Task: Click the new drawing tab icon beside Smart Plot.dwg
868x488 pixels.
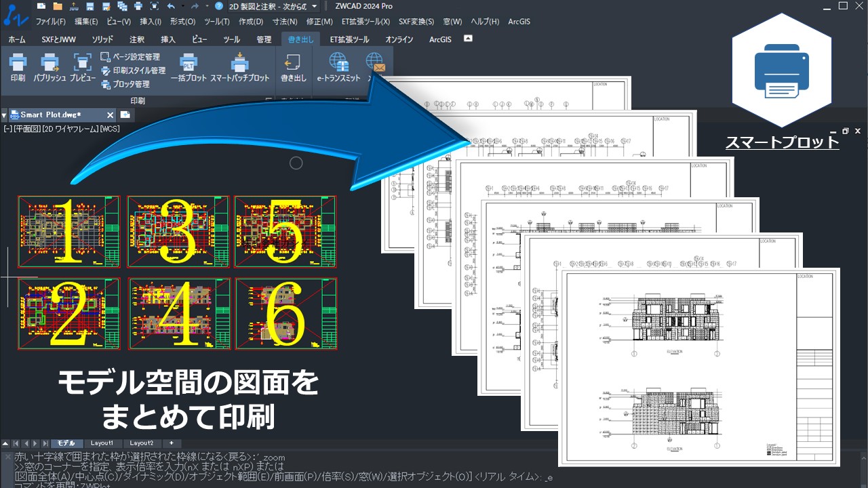Action: (125, 115)
